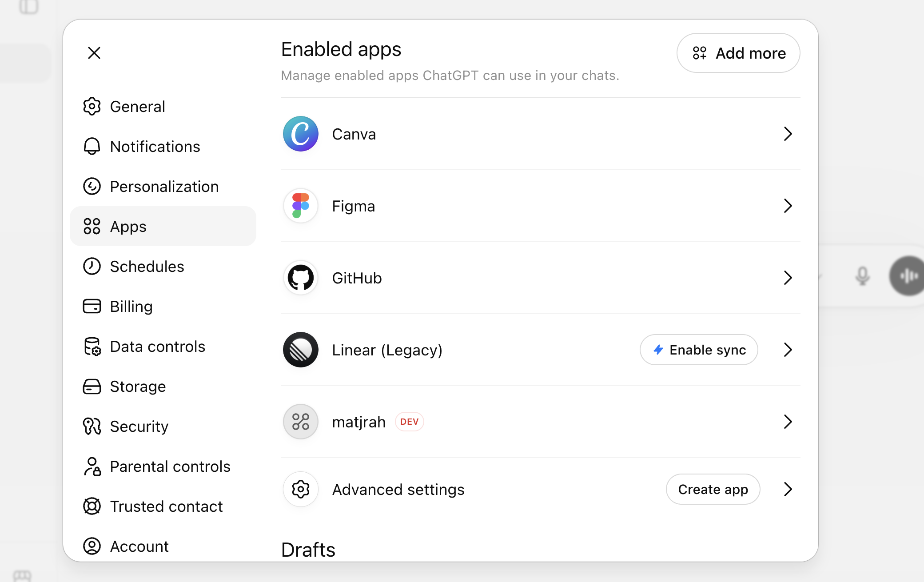This screenshot has width=924, height=582.
Task: Switch to the Storage tab
Action: click(x=163, y=386)
